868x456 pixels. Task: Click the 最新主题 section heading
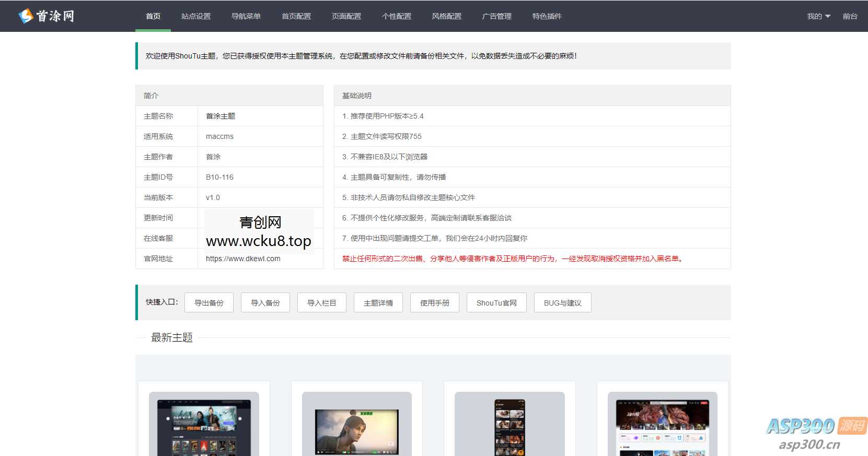[172, 337]
